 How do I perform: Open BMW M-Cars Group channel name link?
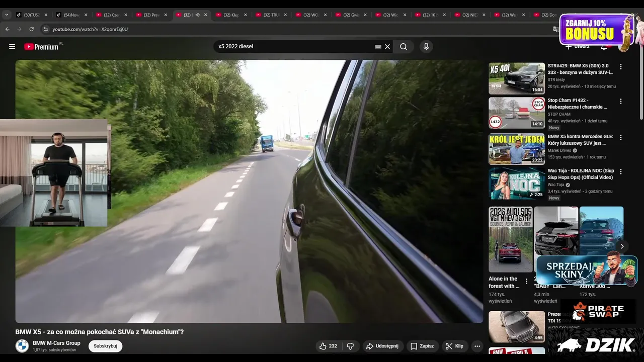point(56,343)
